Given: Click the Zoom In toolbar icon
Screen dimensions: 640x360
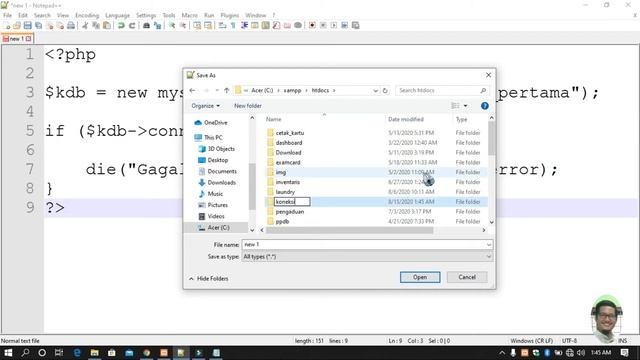Looking at the screenshot, I should [x=172, y=25].
